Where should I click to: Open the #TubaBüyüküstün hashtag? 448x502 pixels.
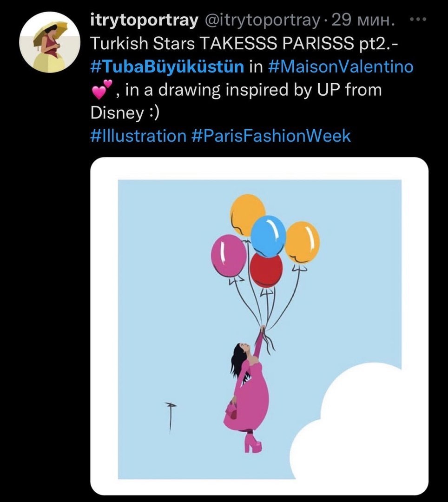pos(166,66)
